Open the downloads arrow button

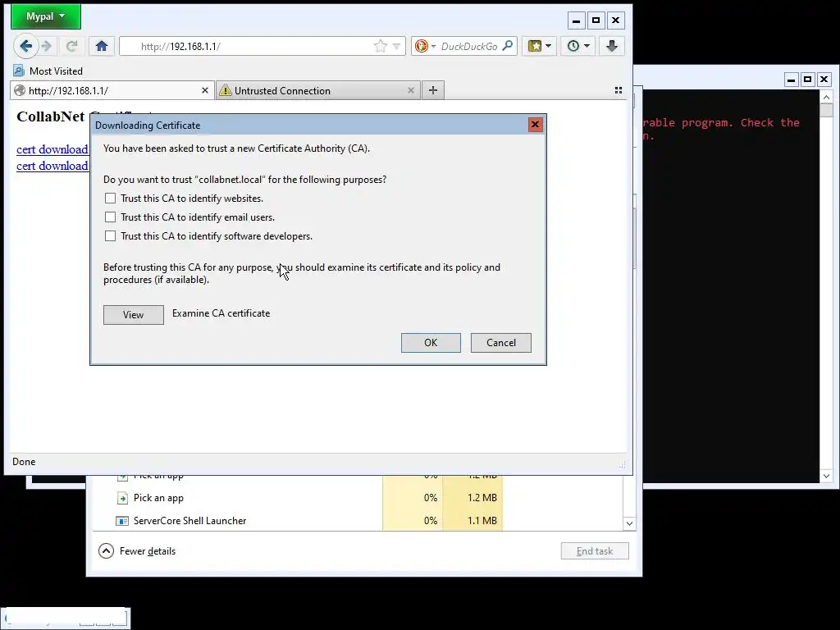point(612,46)
